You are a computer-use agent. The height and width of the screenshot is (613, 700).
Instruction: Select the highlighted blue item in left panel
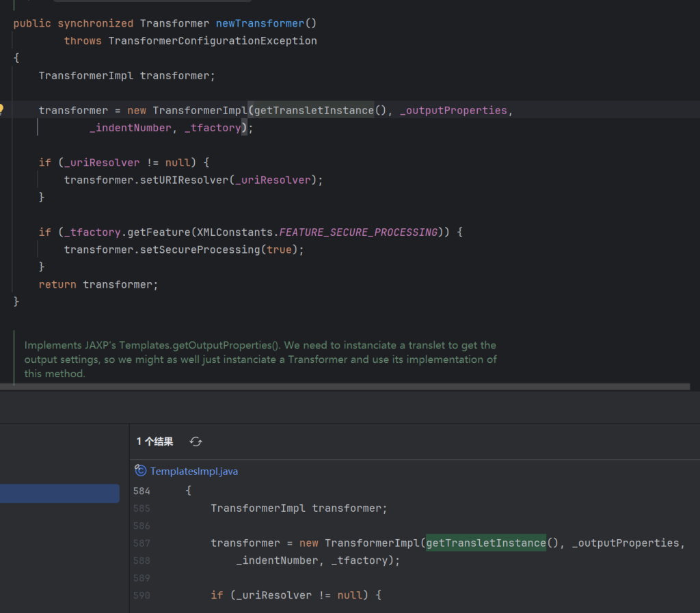point(59,493)
